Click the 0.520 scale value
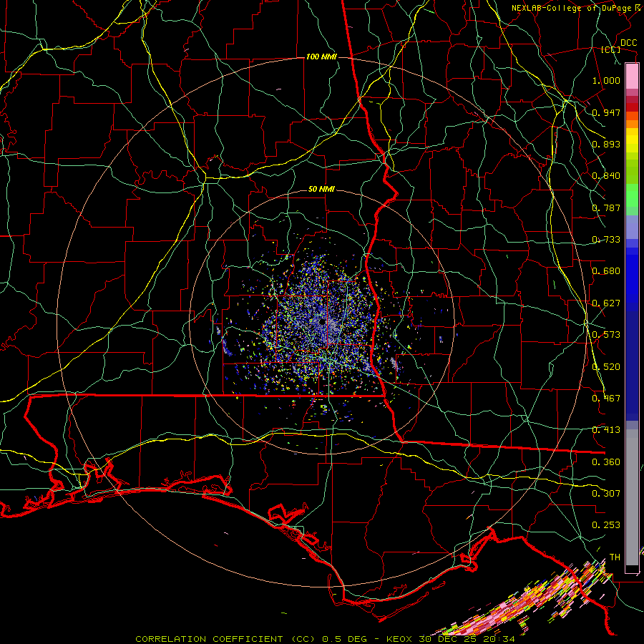Viewport: 644px width, 644px height. (x=606, y=366)
